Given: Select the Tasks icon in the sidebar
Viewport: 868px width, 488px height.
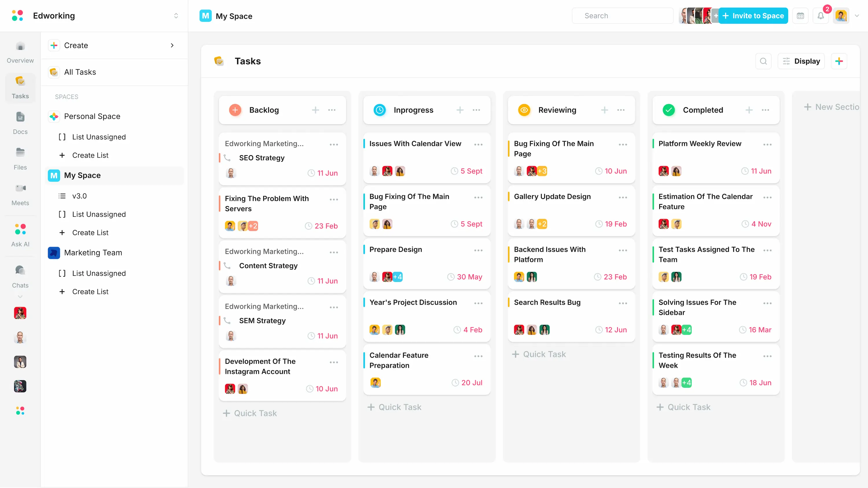Looking at the screenshot, I should coord(20,87).
